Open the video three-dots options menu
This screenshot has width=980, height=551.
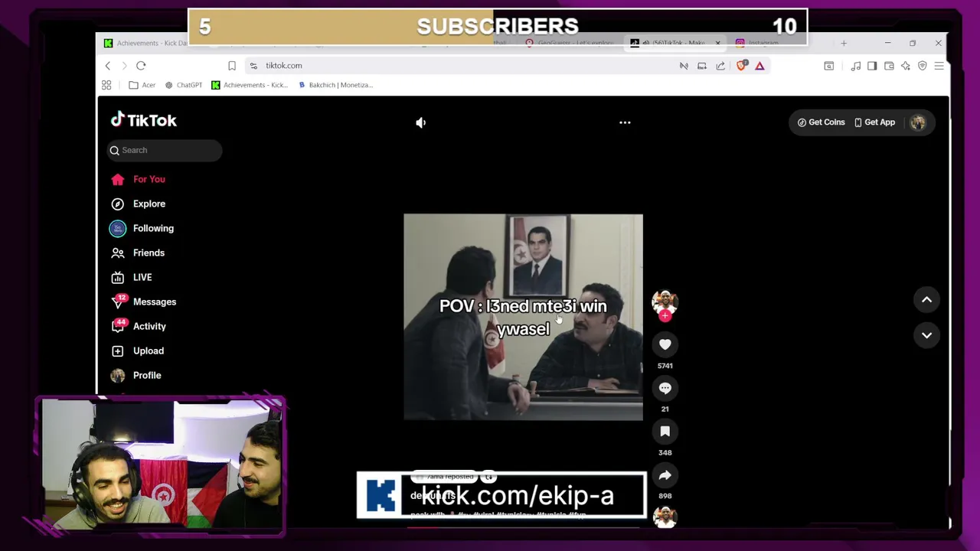625,122
